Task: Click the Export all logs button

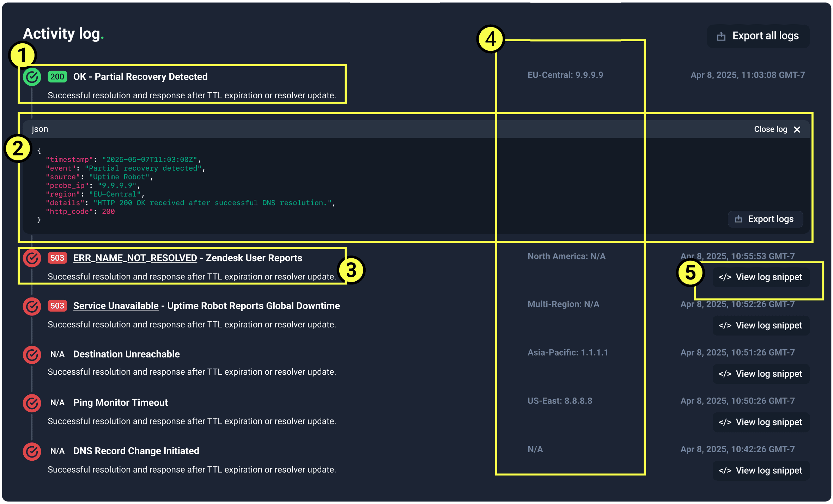Action: coord(758,36)
